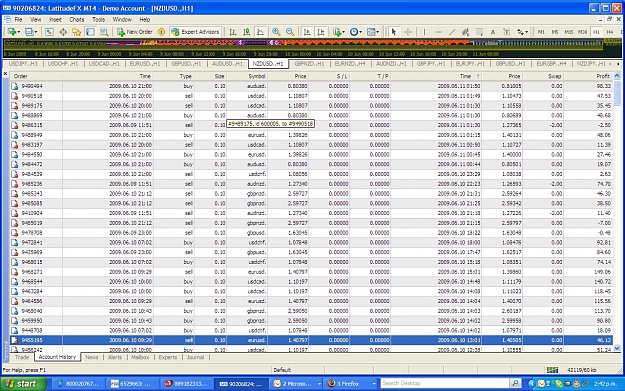Switch to the Journal tab
625x391 pixels.
coord(195,357)
